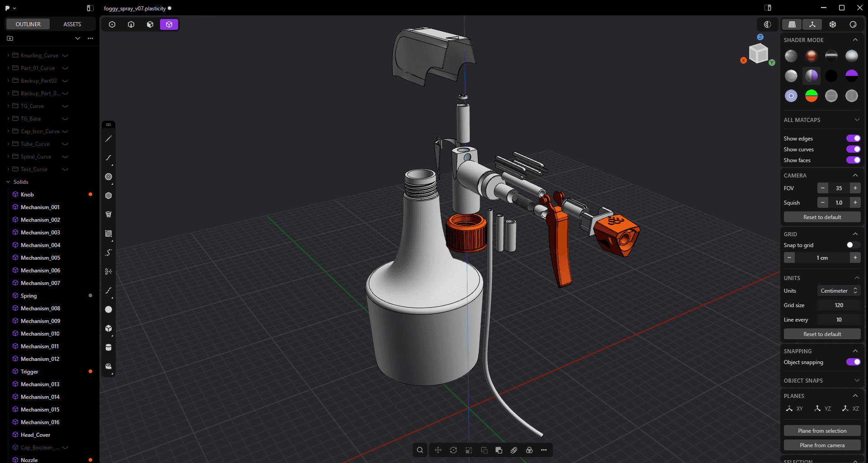Enable Snap to grid switch
This screenshot has width=868, height=463.
853,245
